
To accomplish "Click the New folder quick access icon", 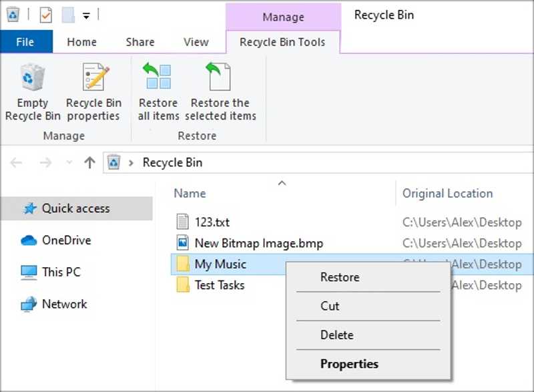I will 68,15.
